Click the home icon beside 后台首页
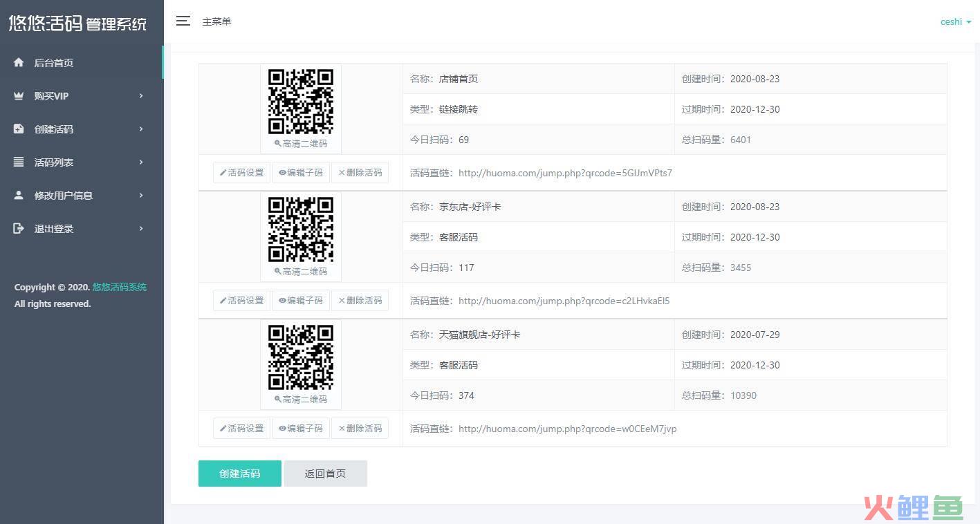 19,62
